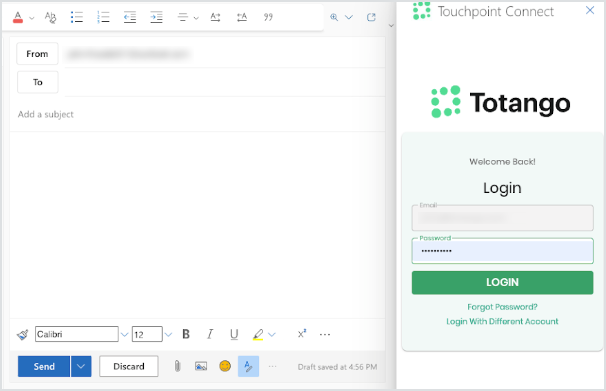The height and width of the screenshot is (391, 606).
Task: Expand the zoom options chevron
Action: 349,17
